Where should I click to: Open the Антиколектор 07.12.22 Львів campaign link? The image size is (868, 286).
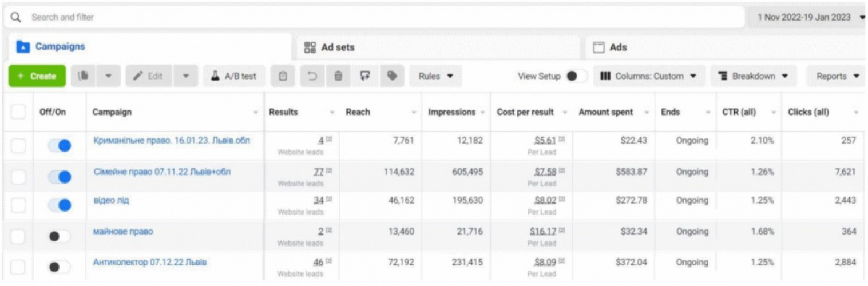click(x=150, y=263)
